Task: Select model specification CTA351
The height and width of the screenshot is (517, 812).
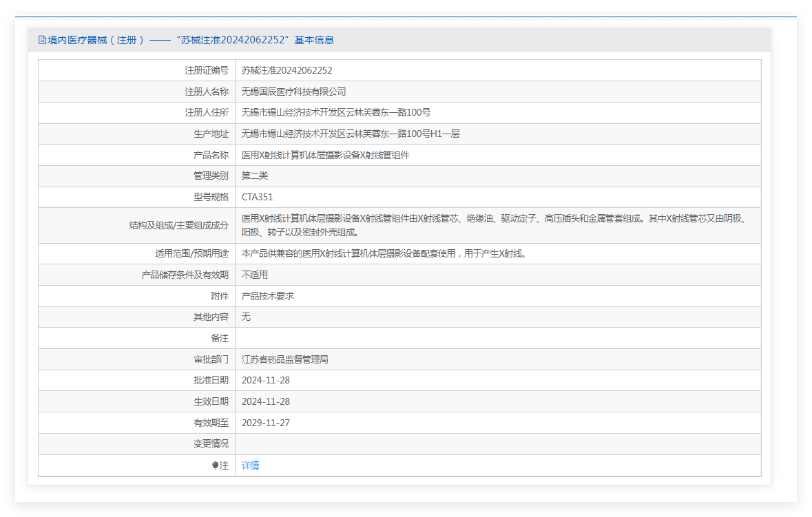Action: pyautogui.click(x=257, y=197)
